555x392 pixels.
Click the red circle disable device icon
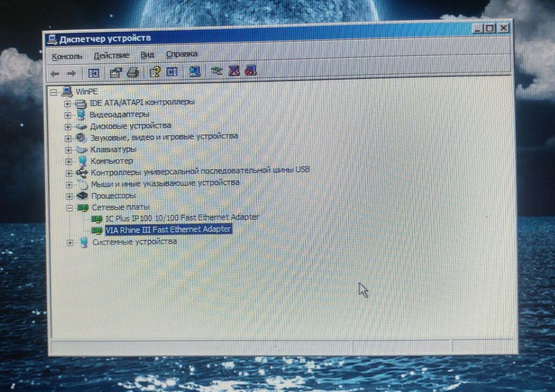point(250,70)
